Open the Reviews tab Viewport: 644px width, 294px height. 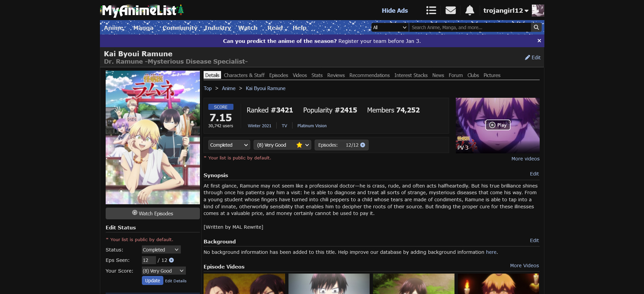[x=336, y=75]
